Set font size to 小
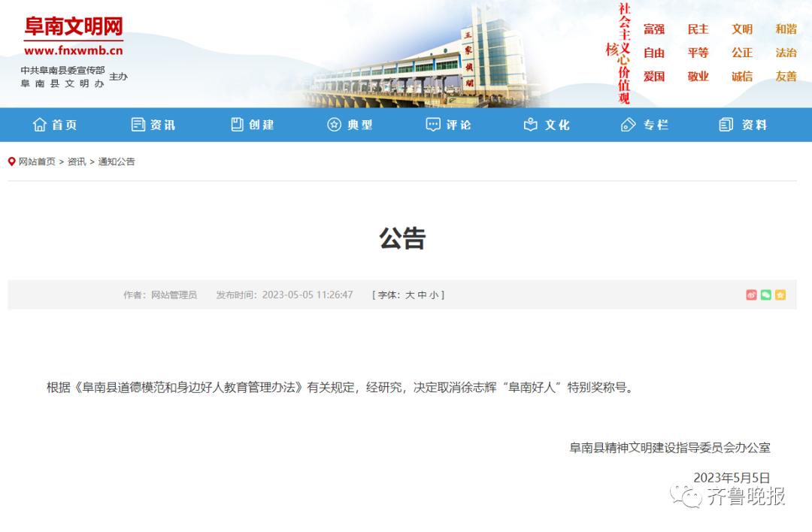The width and height of the screenshot is (812, 532). 434,295
